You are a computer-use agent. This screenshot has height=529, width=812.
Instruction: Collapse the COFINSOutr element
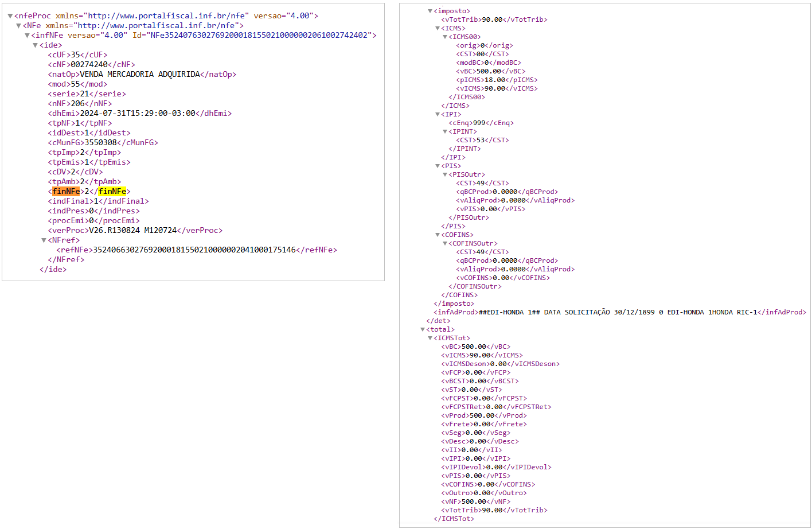[x=445, y=243]
